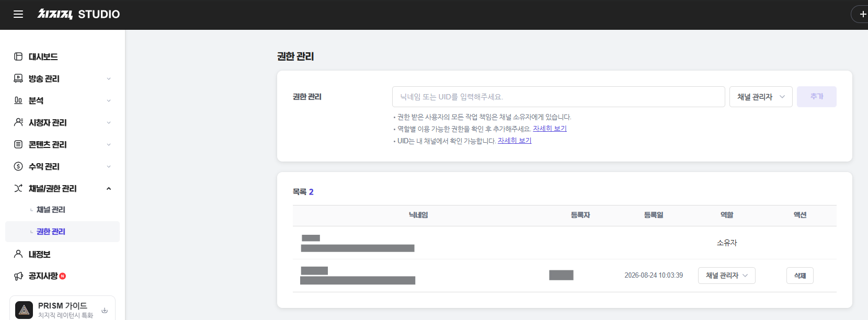Open the 채널 관리자 dropdown in list row
The width and height of the screenshot is (868, 320).
[x=727, y=276]
